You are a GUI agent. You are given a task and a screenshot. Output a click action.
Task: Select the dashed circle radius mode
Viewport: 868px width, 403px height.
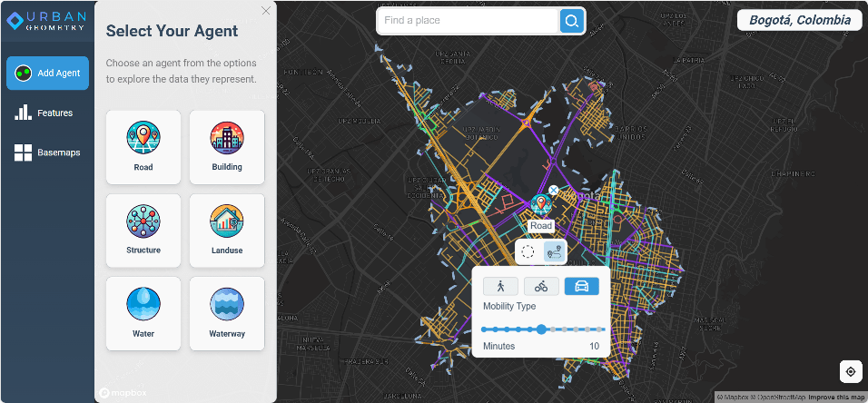point(528,252)
